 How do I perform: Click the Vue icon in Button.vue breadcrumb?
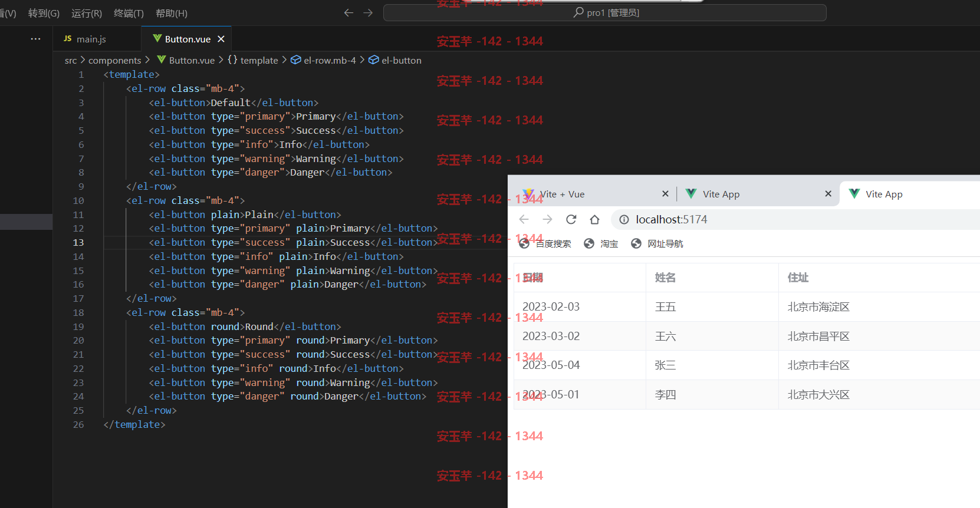click(x=161, y=60)
